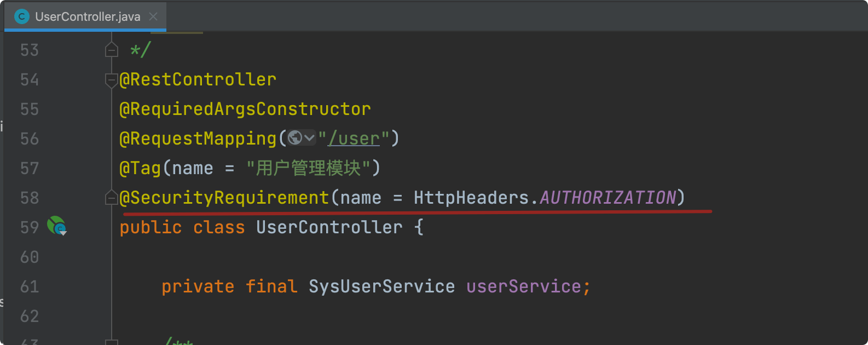The height and width of the screenshot is (345, 868).
Task: Open the chevron dropdown next to globe icon
Action: click(309, 138)
